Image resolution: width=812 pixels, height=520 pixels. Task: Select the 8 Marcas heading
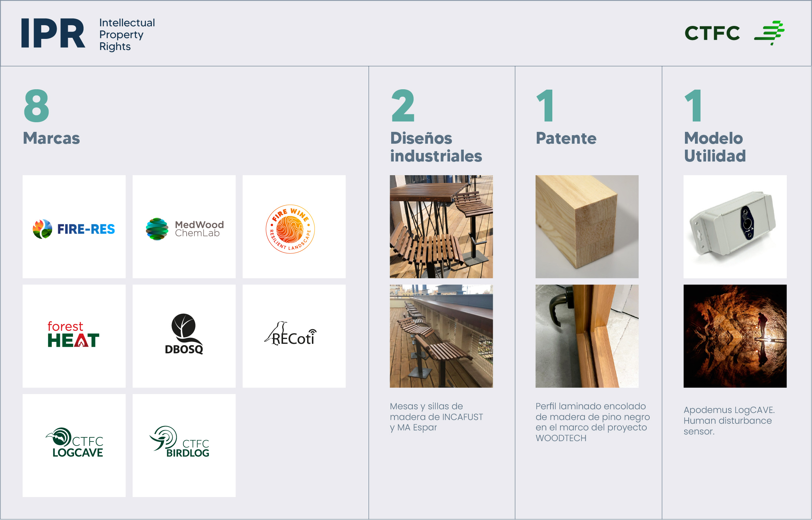(51, 138)
